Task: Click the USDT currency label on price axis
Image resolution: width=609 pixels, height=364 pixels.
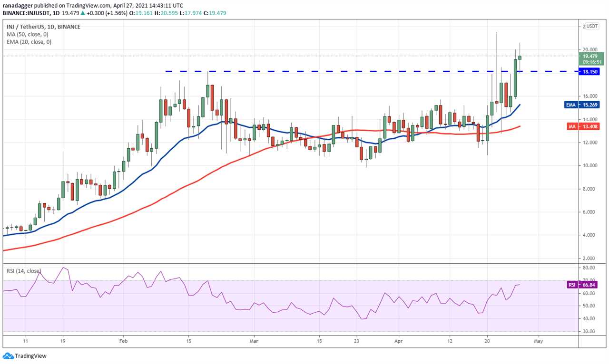Action: pos(592,26)
